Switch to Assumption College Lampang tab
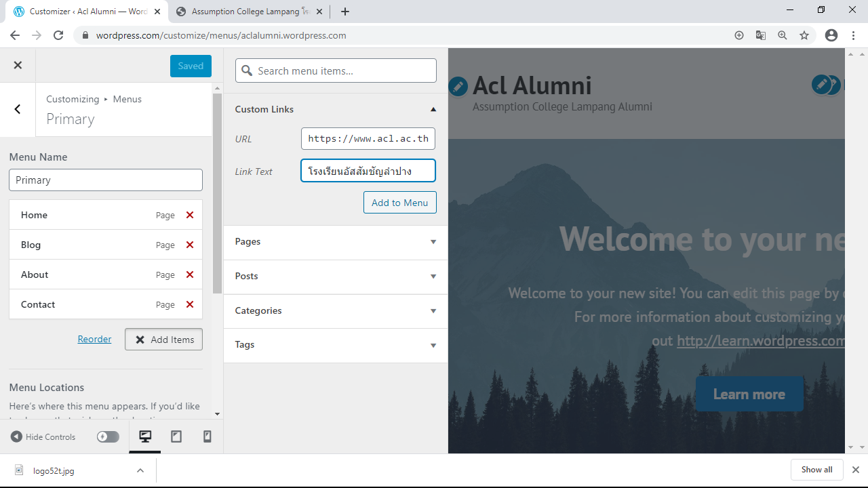 245,12
